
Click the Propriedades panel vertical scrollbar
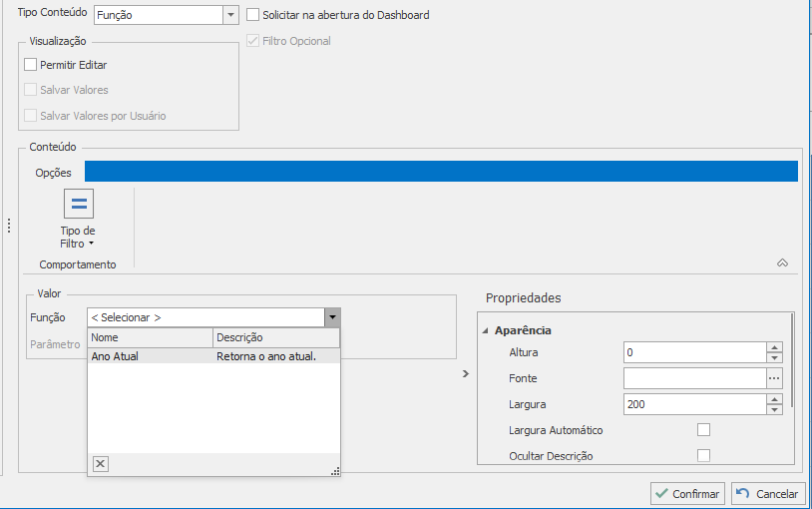coord(792,359)
